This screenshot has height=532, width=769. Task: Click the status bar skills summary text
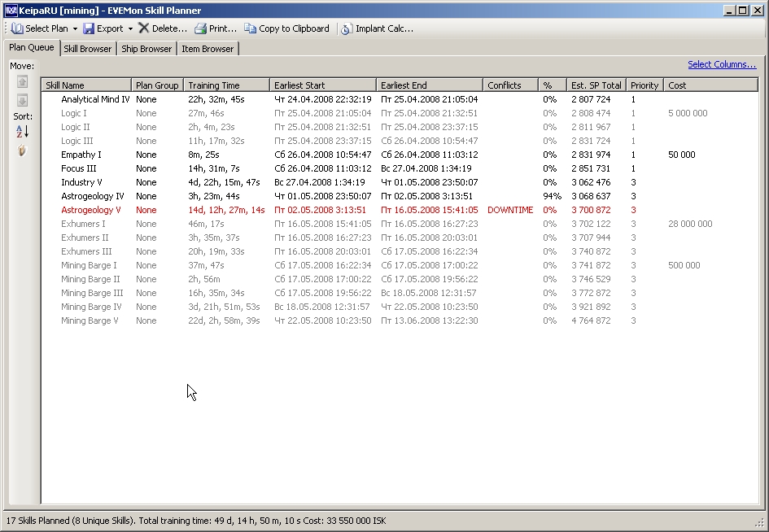point(196,521)
